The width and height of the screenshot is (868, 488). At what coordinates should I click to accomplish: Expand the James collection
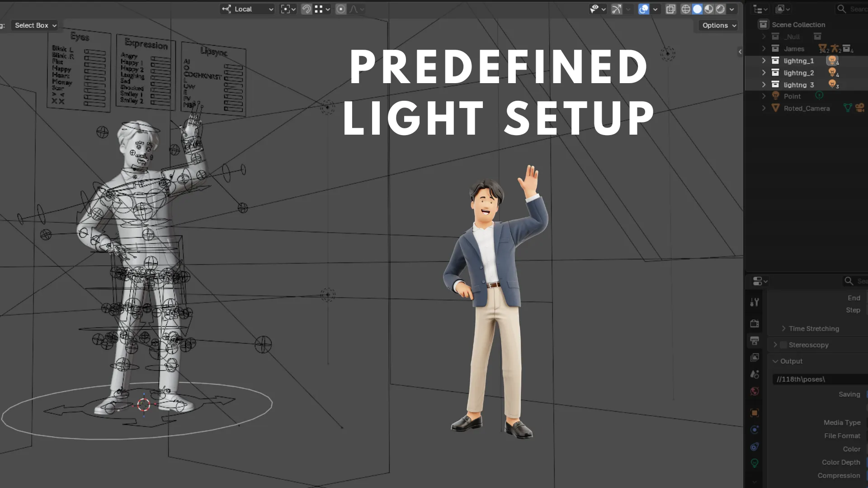(764, 48)
